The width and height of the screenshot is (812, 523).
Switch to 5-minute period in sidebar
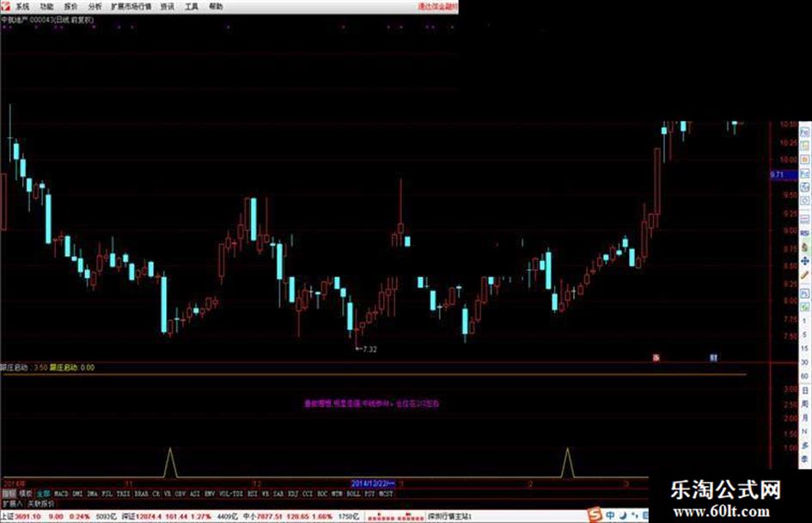pyautogui.click(x=805, y=335)
